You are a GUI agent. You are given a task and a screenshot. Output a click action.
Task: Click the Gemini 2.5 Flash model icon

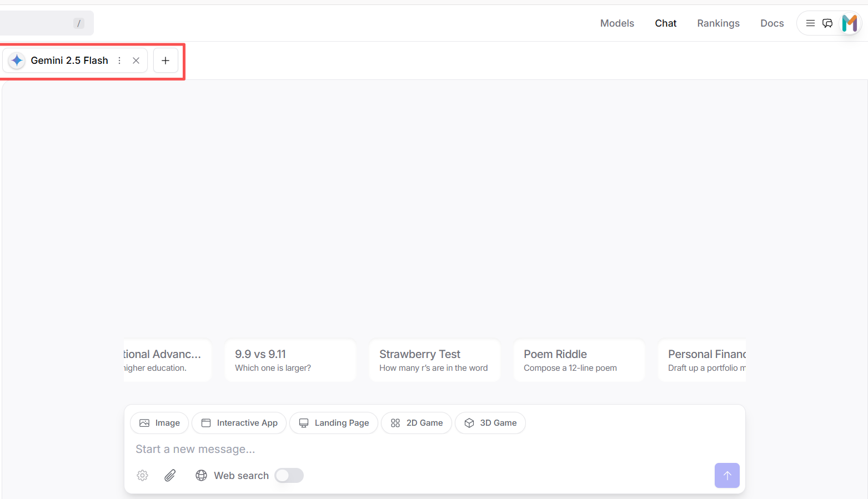(x=17, y=61)
